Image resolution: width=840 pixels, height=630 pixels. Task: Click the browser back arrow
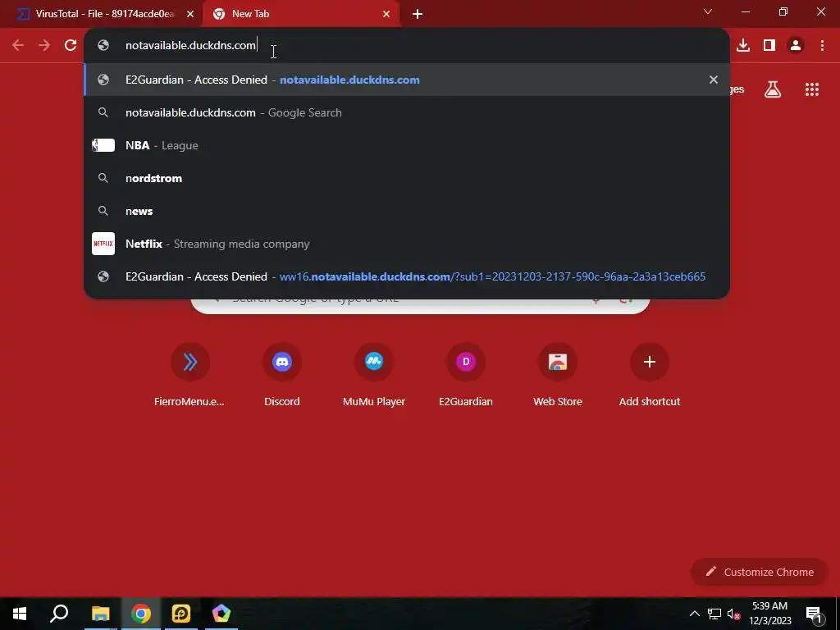tap(18, 46)
